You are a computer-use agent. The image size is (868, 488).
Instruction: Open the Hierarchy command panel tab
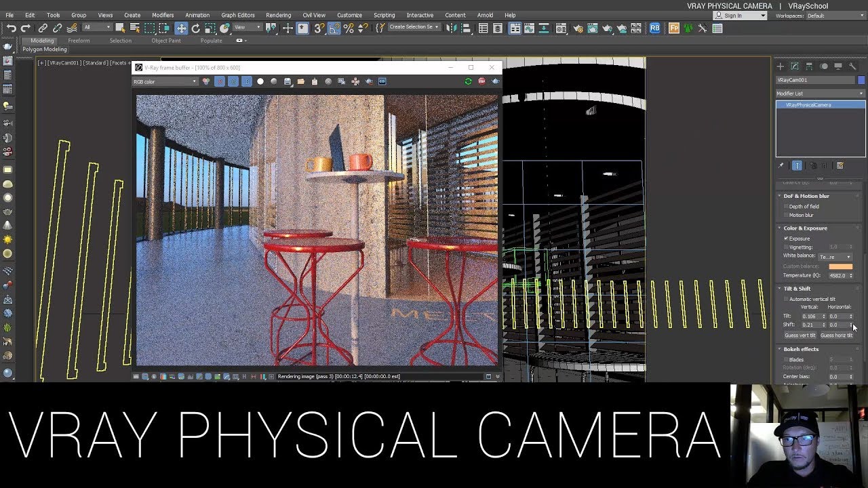pyautogui.click(x=810, y=66)
